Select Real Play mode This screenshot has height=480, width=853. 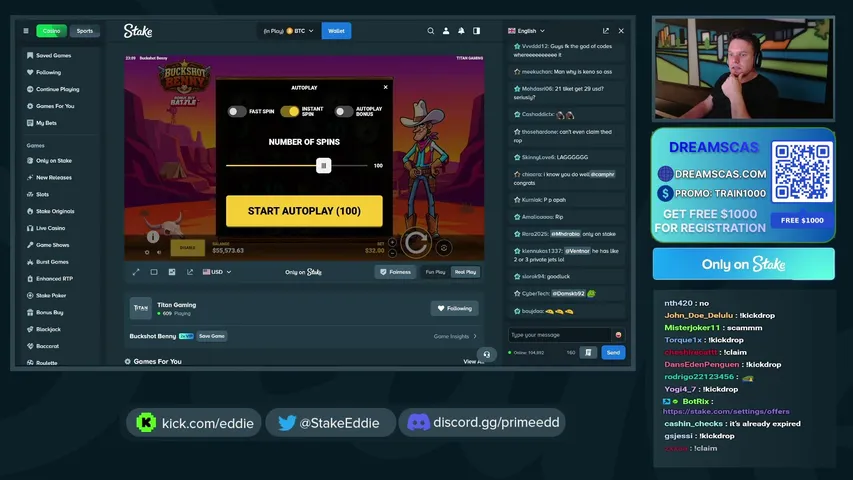point(465,272)
